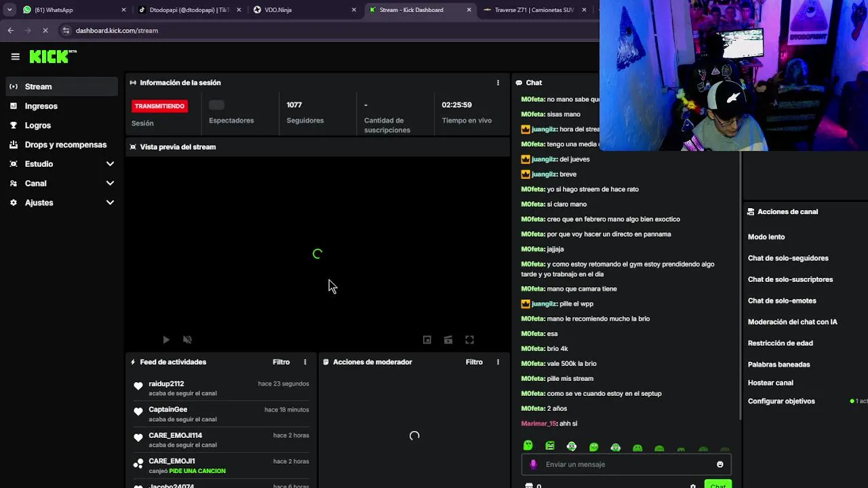
Task: Unmute the stream preview audio
Action: [188, 340]
